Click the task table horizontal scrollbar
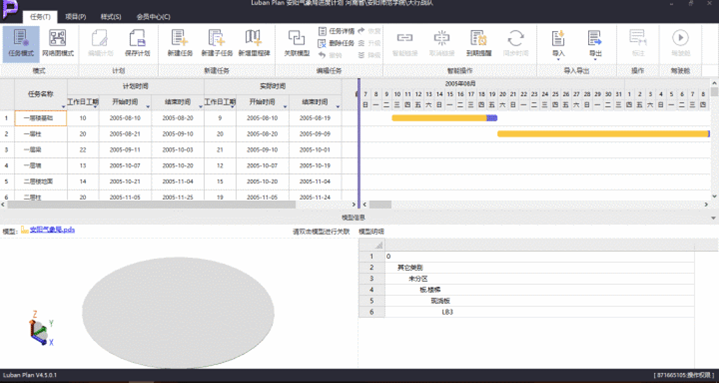Screen dimensions: 719x383 coord(151,205)
